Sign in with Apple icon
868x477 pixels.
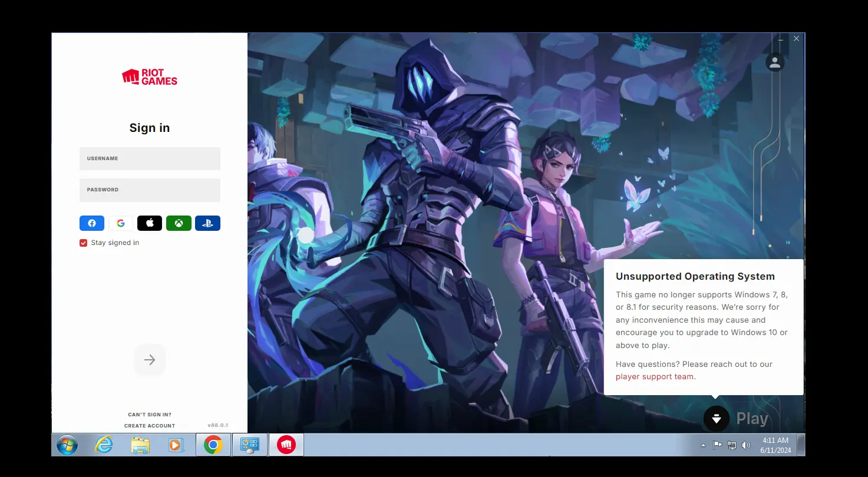click(x=150, y=223)
